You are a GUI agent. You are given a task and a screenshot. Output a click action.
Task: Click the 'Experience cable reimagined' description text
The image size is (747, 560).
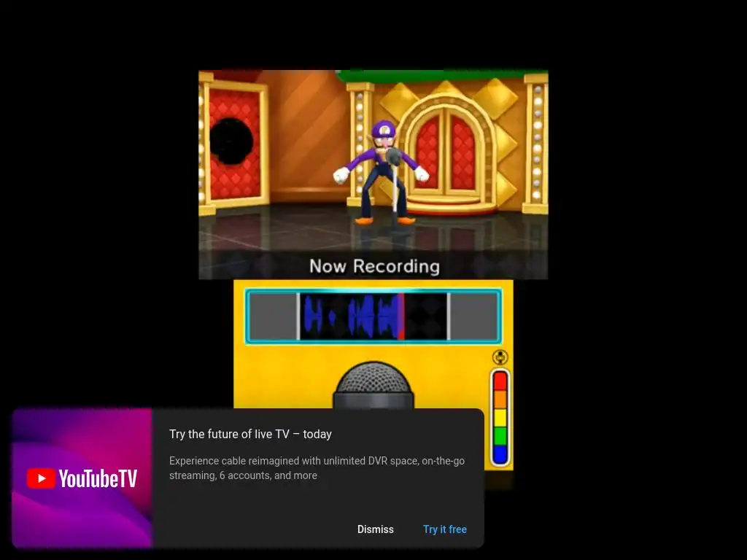317,468
